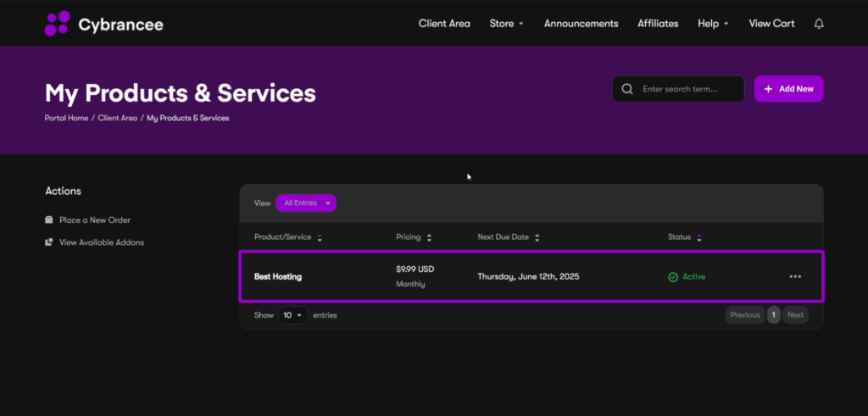
Task: Open the notifications bell icon
Action: click(819, 24)
